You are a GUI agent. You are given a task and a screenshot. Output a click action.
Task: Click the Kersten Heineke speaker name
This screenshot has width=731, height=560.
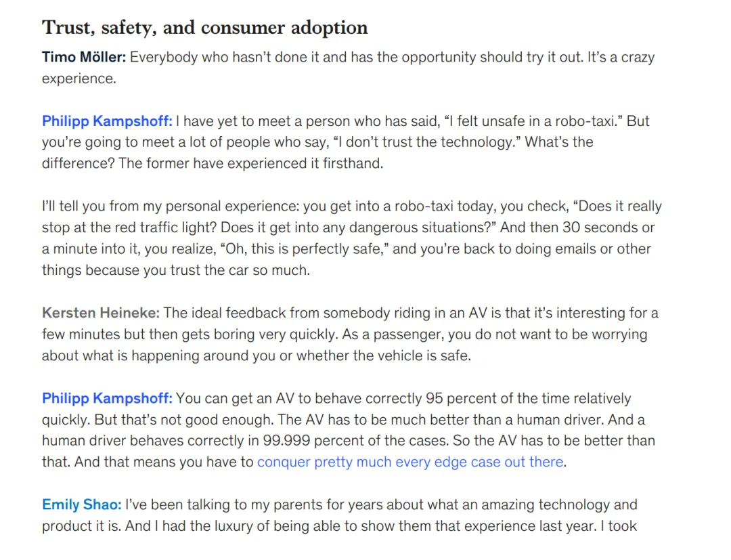(x=101, y=313)
